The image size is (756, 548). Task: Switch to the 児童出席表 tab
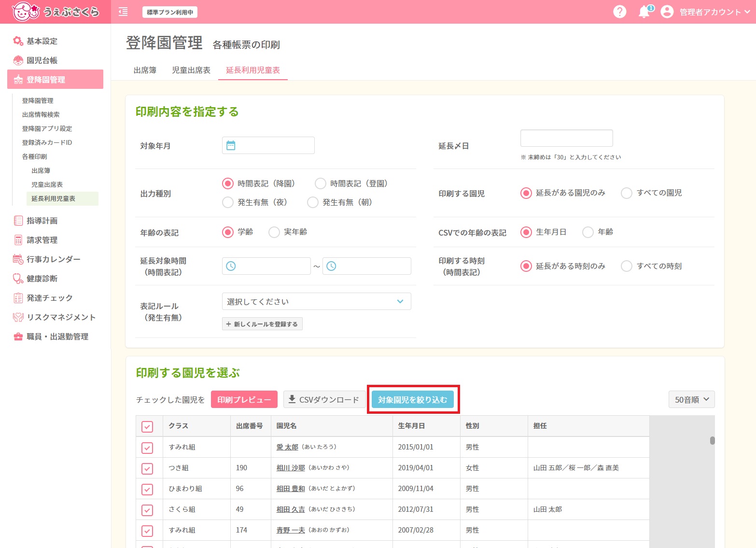pyautogui.click(x=191, y=70)
